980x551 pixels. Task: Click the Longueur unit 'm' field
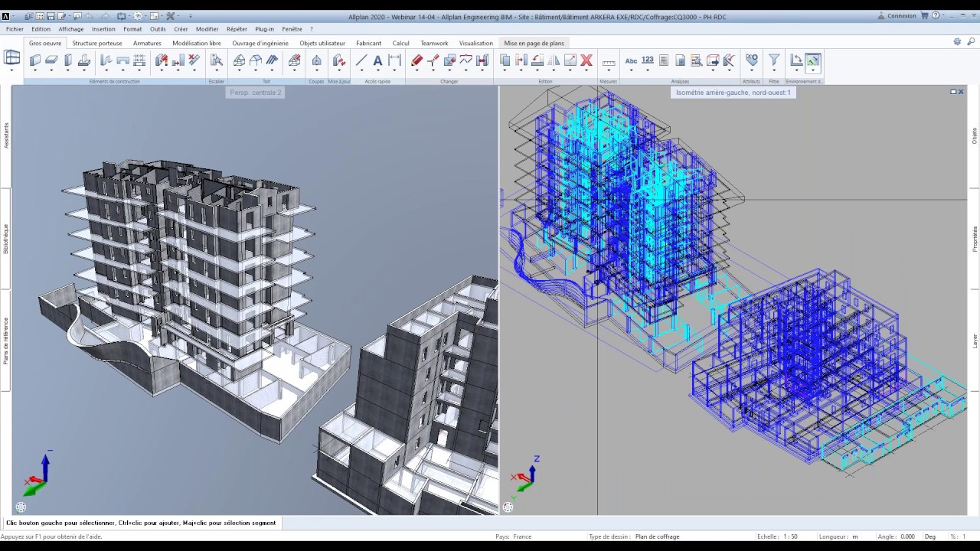click(x=855, y=536)
